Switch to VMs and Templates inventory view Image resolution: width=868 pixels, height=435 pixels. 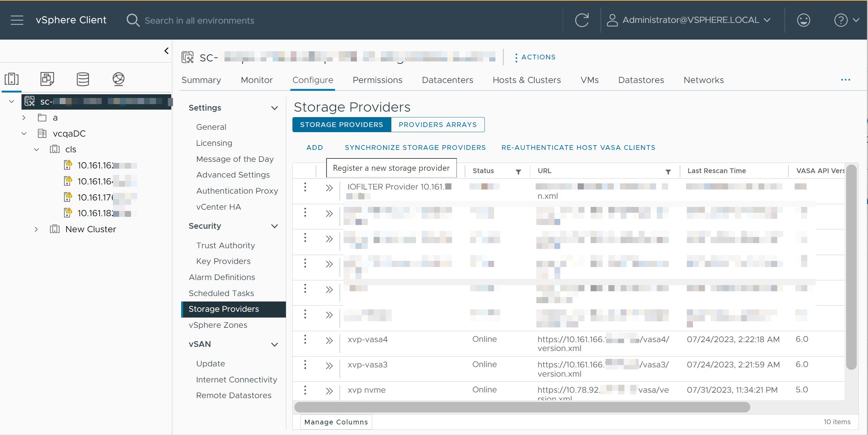pyautogui.click(x=47, y=79)
